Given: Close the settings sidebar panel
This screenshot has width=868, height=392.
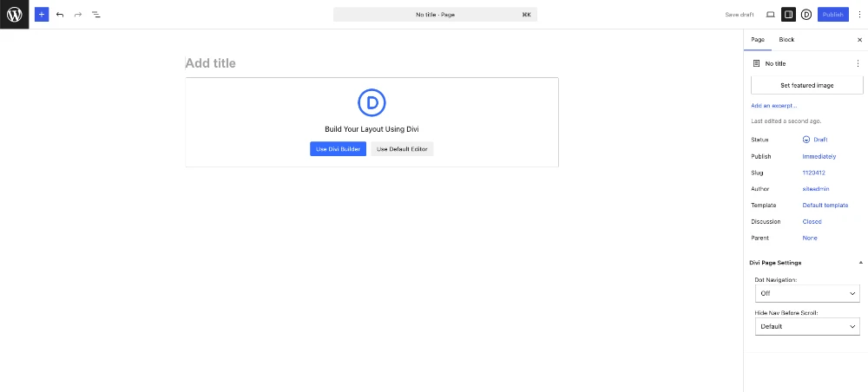Looking at the screenshot, I should [x=859, y=40].
